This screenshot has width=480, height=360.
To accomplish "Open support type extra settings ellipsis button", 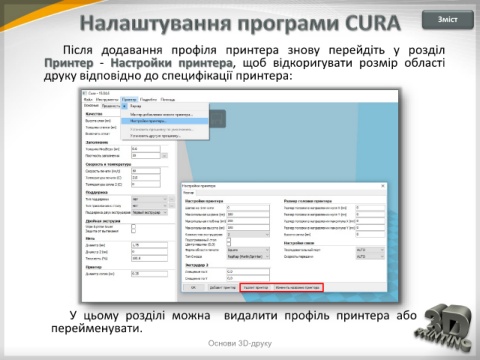I will pyautogui.click(x=171, y=199).
